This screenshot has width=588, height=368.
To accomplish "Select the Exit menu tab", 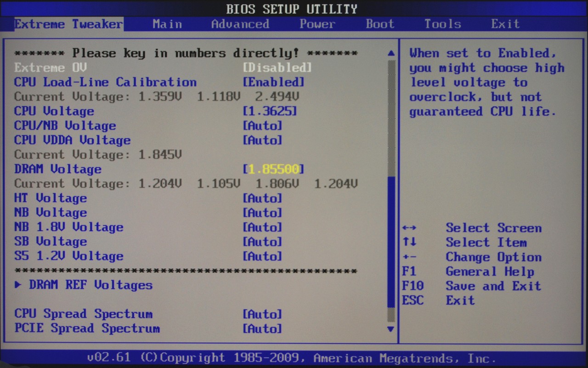I will (505, 24).
